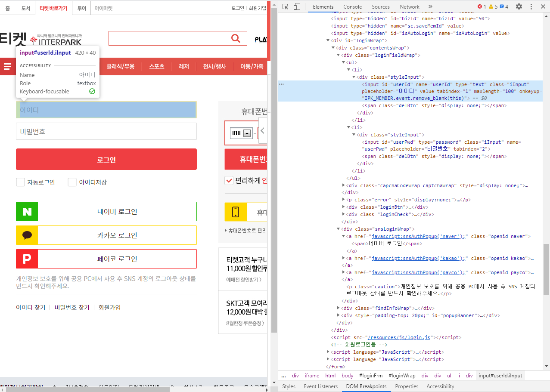Click the red 로그인 button

[x=106, y=160]
